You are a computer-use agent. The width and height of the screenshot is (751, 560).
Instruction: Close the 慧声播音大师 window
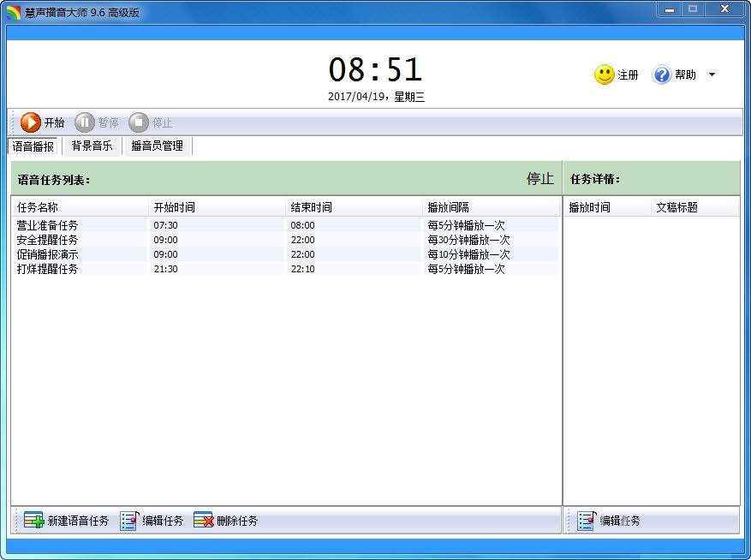(724, 9)
